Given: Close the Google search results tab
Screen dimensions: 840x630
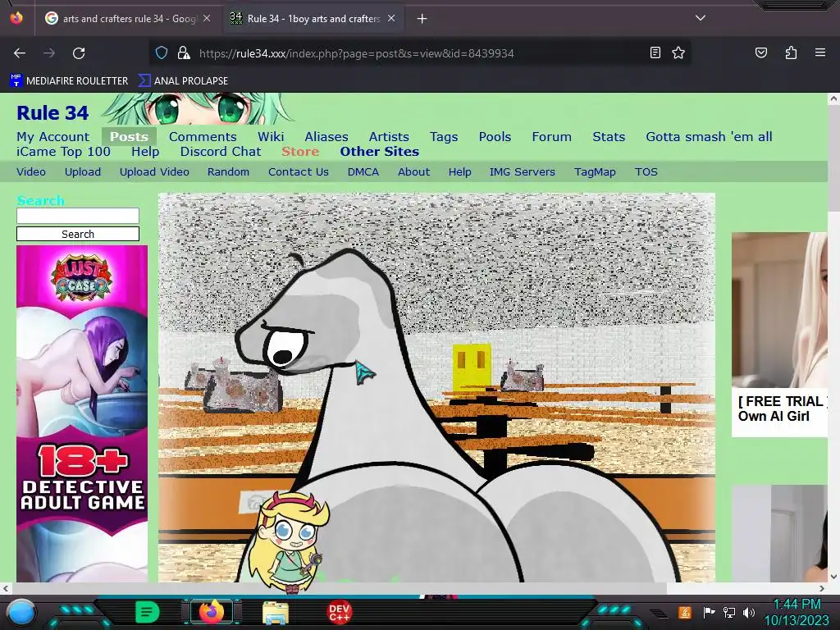Looking at the screenshot, I should click(207, 18).
